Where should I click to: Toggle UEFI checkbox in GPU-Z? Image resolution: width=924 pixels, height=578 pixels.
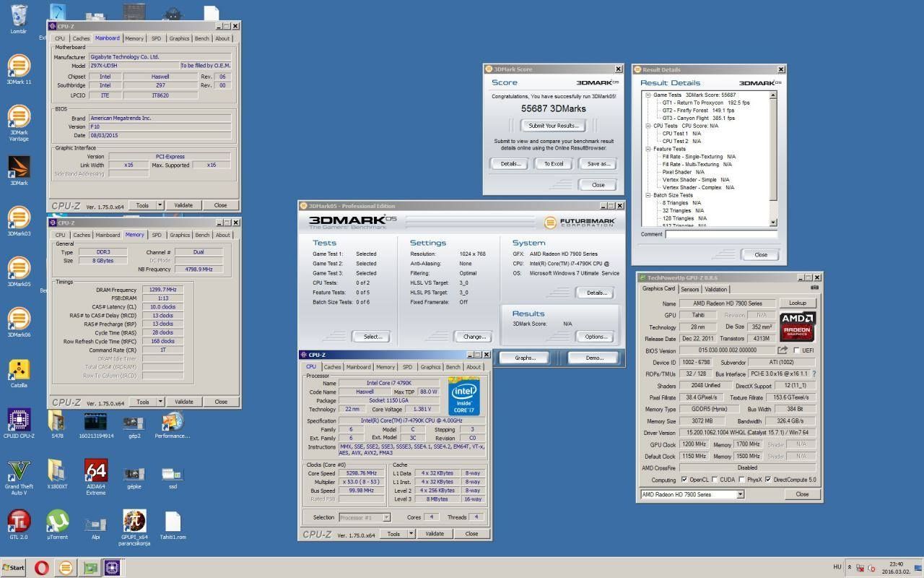797,350
